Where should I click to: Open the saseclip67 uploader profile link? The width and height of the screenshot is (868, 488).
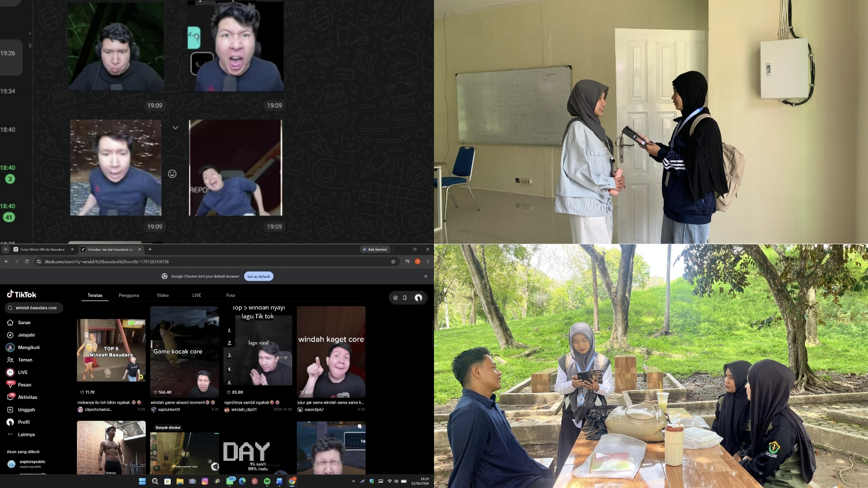pyautogui.click(x=314, y=410)
